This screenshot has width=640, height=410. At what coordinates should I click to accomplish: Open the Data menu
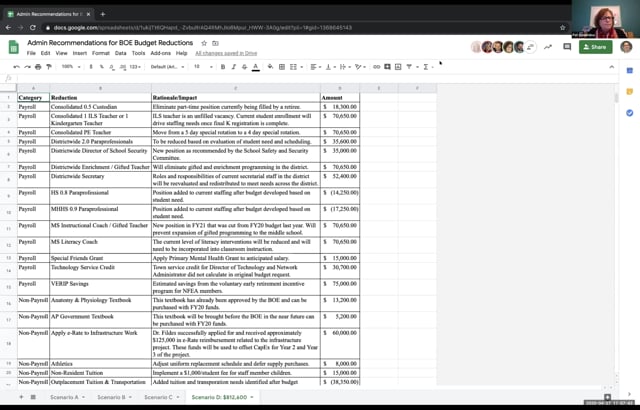click(x=120, y=53)
